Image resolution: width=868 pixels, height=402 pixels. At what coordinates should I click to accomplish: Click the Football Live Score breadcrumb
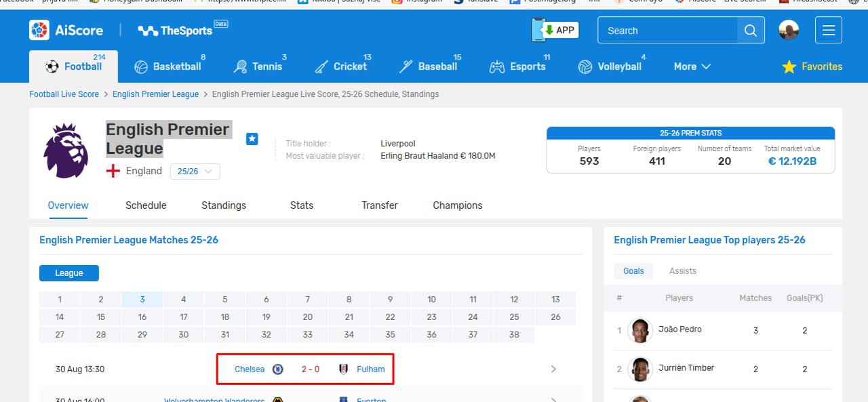pos(64,94)
